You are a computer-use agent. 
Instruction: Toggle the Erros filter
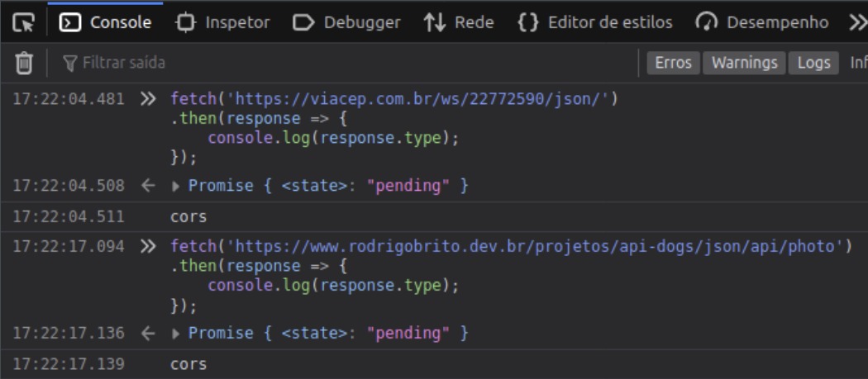[673, 63]
